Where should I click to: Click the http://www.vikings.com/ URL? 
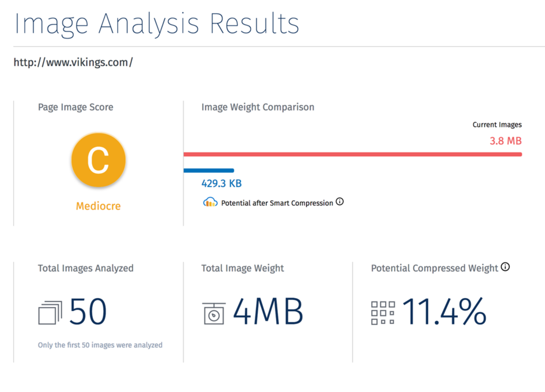click(73, 62)
